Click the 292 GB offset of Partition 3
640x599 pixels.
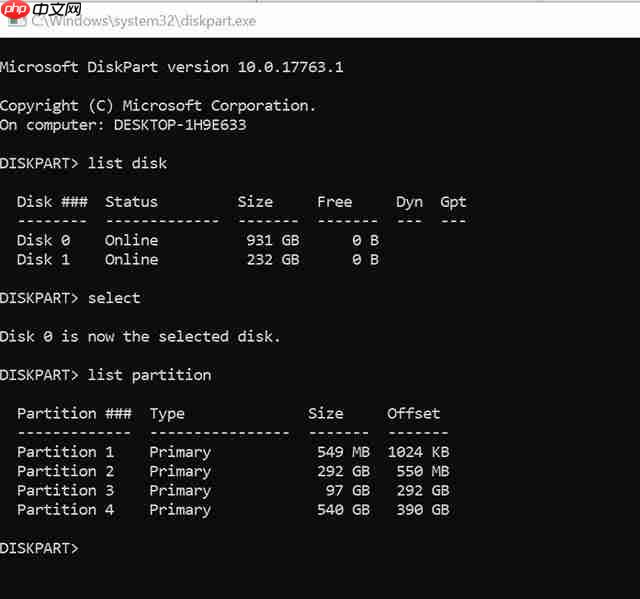(423, 490)
